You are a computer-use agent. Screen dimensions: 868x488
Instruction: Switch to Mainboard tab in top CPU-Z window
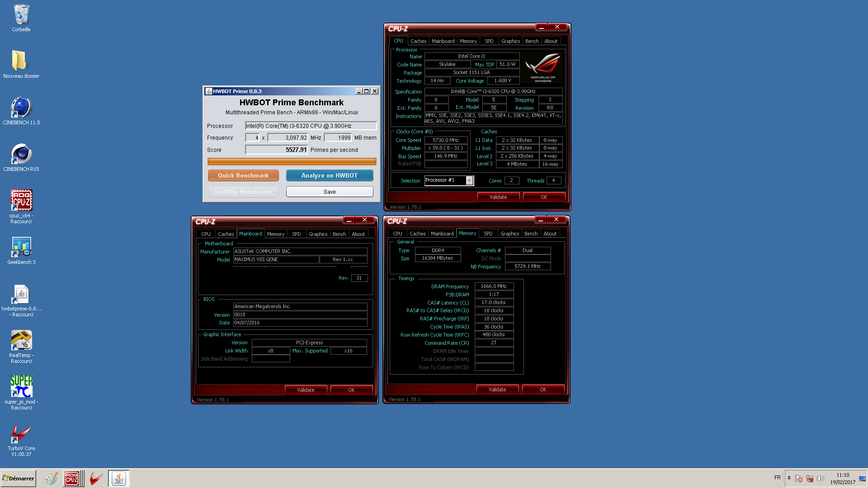(x=443, y=41)
